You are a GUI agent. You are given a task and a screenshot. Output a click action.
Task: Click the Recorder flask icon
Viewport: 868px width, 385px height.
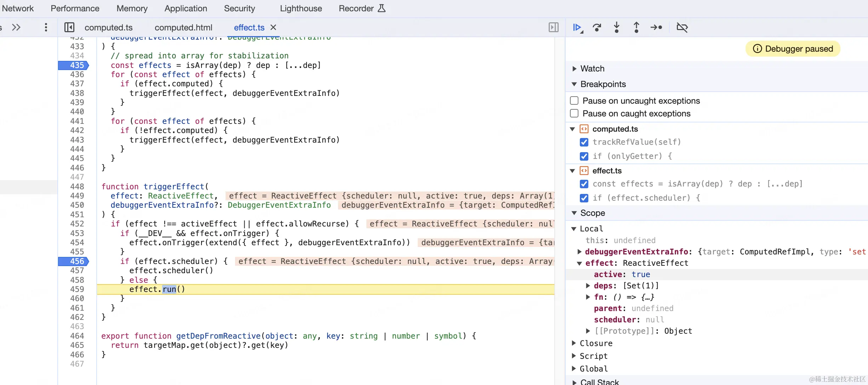382,8
